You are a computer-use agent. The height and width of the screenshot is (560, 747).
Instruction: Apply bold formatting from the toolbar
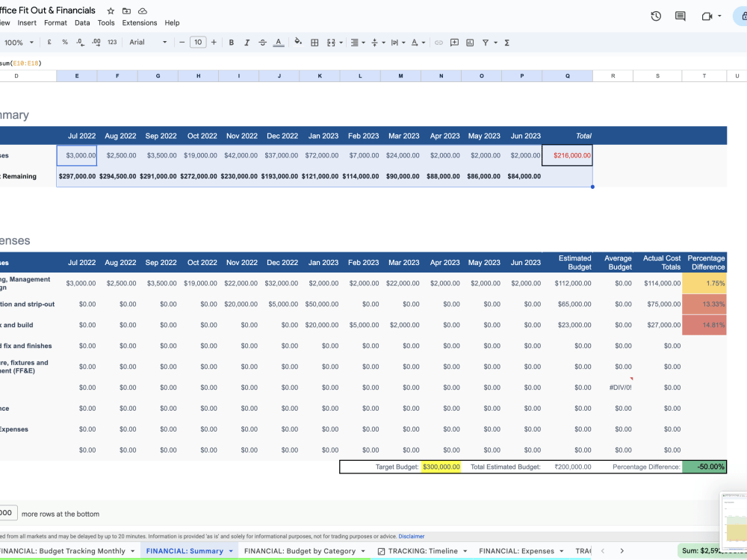click(x=232, y=42)
